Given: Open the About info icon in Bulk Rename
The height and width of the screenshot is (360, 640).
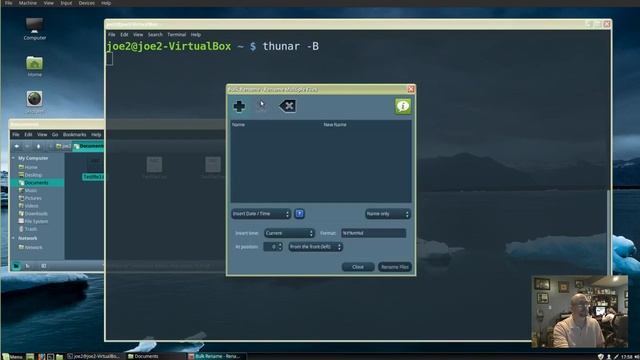Looking at the screenshot, I should click(x=403, y=106).
